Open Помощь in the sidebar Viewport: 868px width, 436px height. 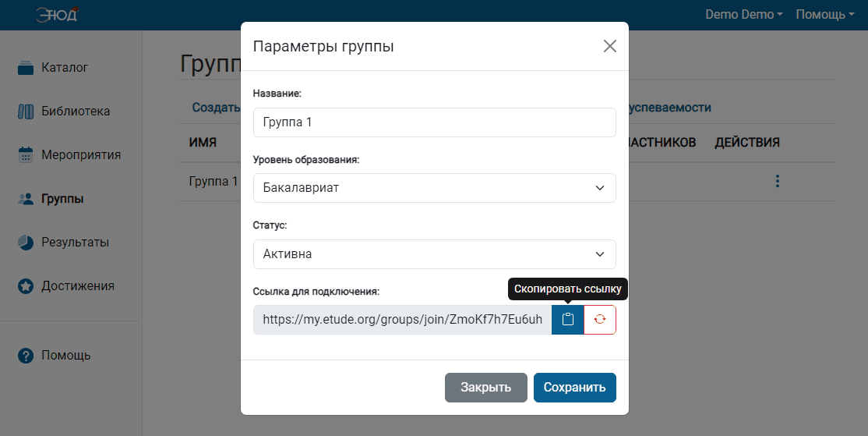pyautogui.click(x=66, y=356)
